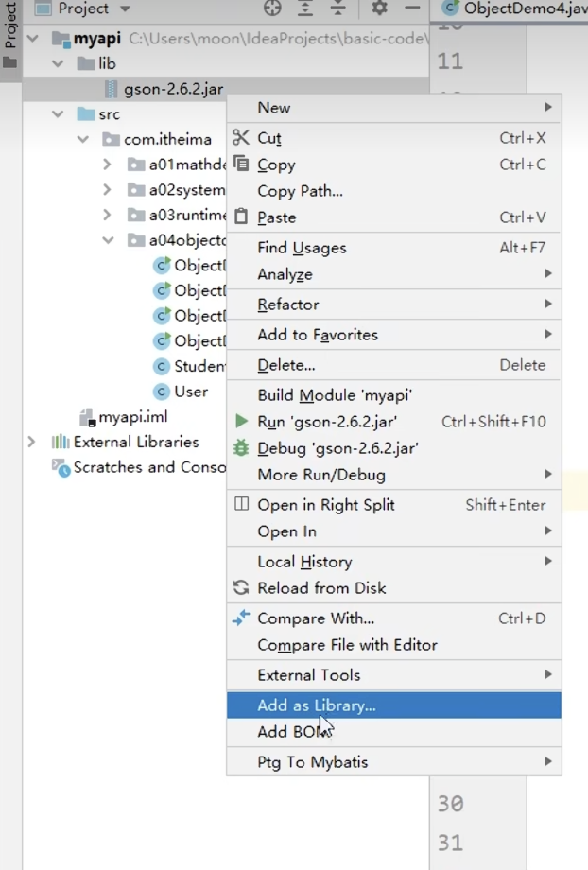Select myapi.iml file in tree
Screen dimensions: 588x870
[x=132, y=417]
